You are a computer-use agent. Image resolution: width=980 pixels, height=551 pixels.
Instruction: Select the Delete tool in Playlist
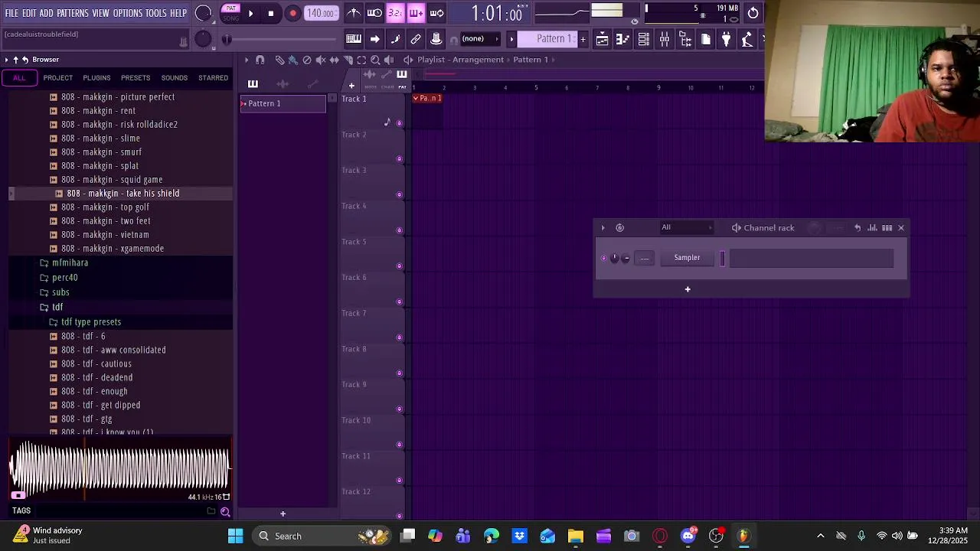(307, 60)
